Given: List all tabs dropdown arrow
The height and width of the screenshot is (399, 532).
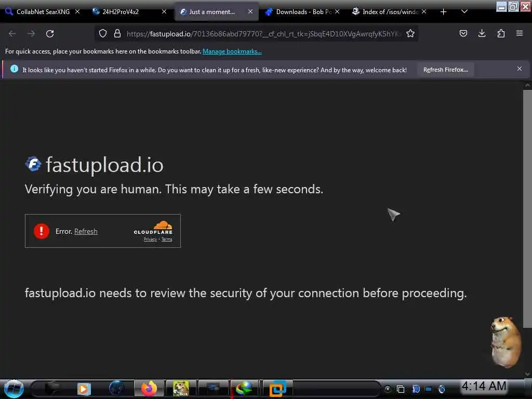Looking at the screenshot, I should pyautogui.click(x=464, y=11).
